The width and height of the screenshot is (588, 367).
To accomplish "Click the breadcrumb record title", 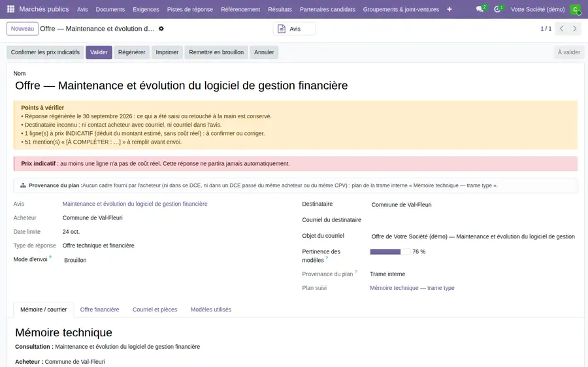I will 97,29.
